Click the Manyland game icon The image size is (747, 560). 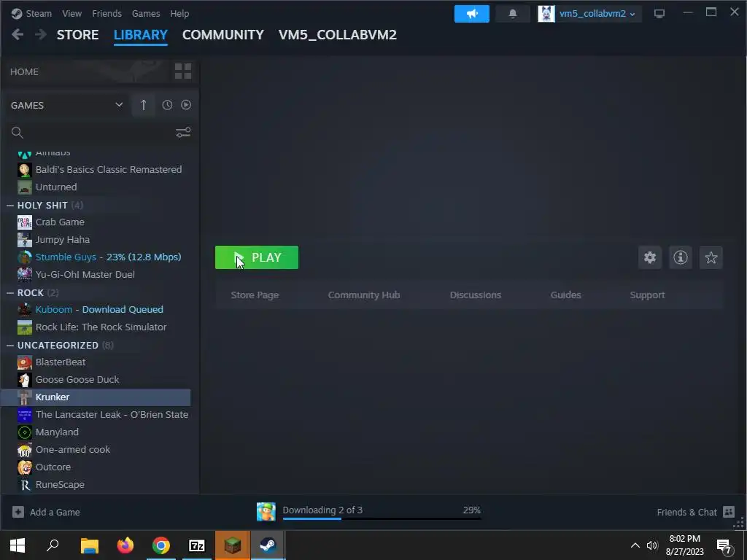click(x=24, y=432)
